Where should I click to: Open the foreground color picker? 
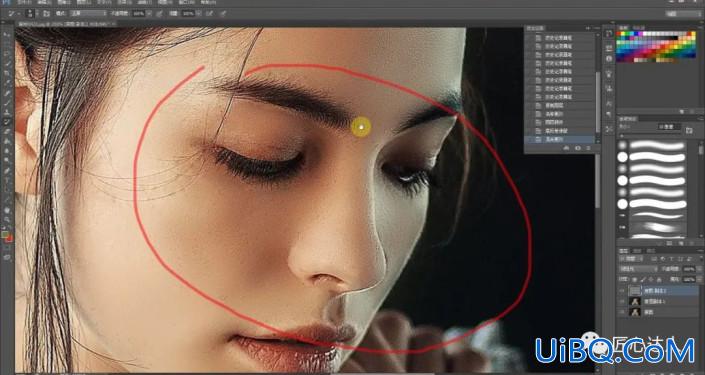5,235
